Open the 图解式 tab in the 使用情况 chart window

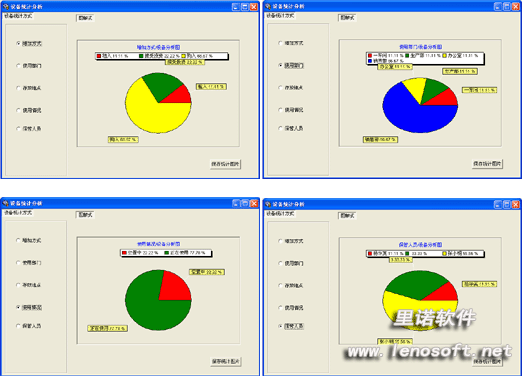(85, 215)
